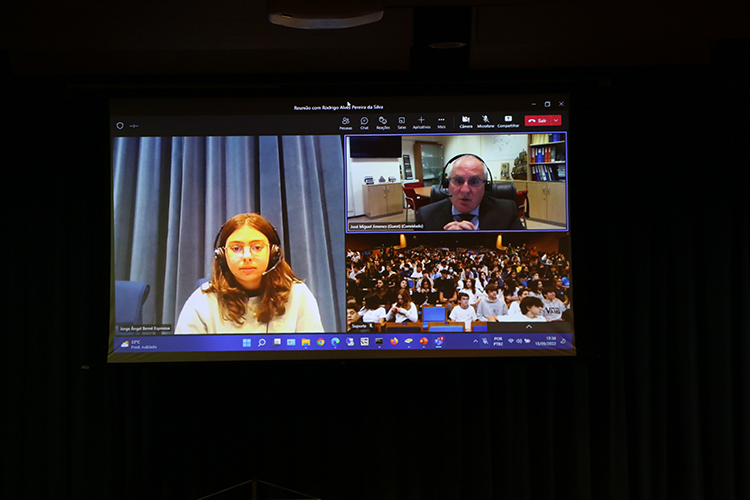Select the Suporte auditorium video tile
This screenshot has height=500, width=750.
click(x=457, y=282)
